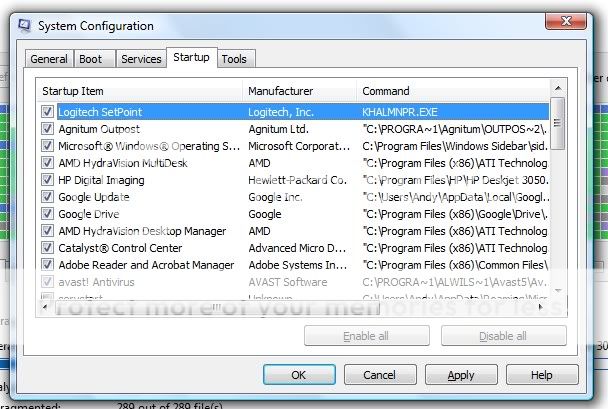Click the Apply button
This screenshot has height=409, width=608.
point(461,375)
